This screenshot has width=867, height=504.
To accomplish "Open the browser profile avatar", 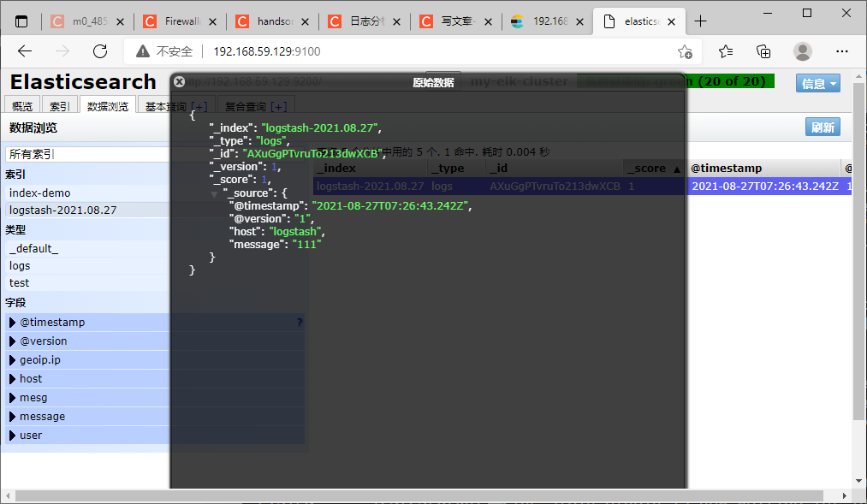I will (x=802, y=51).
